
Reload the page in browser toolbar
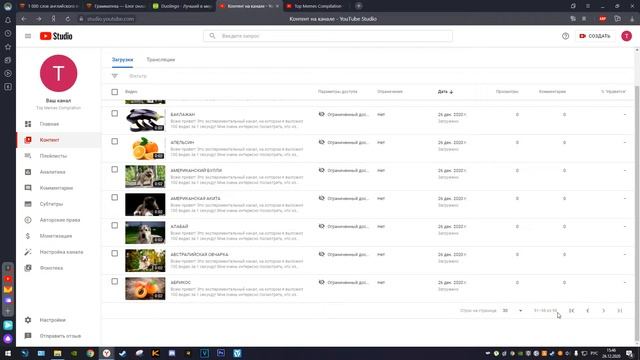[68, 19]
